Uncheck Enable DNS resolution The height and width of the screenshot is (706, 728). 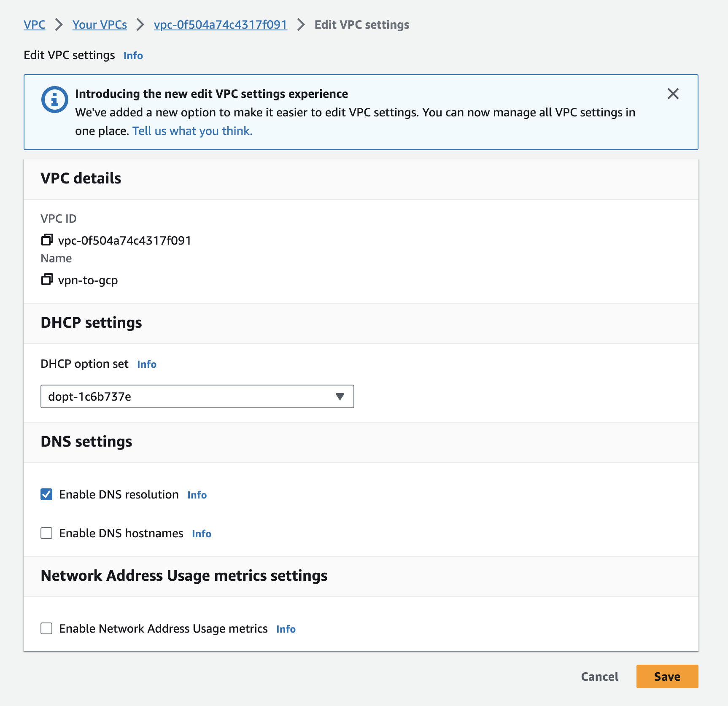[x=46, y=494]
